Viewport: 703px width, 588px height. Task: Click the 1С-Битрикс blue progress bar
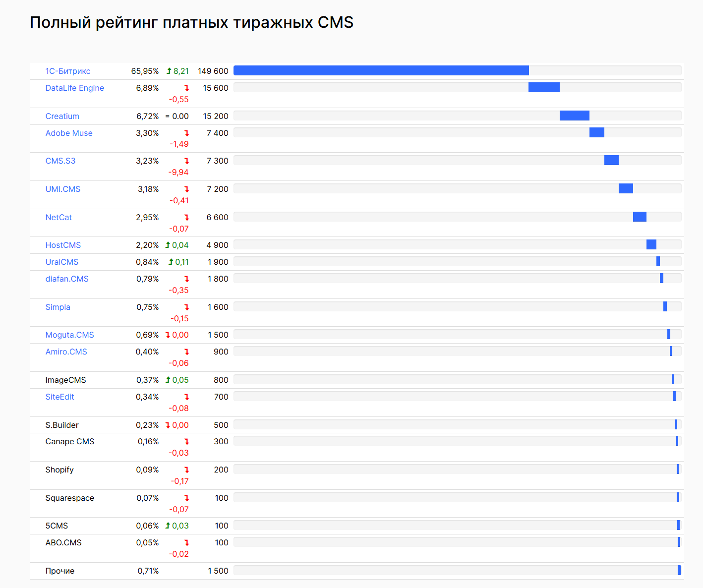pos(381,70)
